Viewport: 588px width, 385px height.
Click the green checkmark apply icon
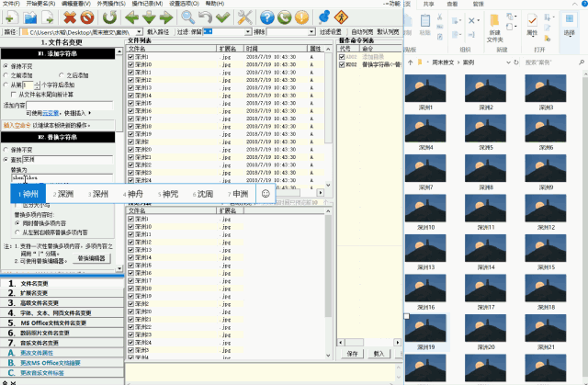(x=224, y=17)
